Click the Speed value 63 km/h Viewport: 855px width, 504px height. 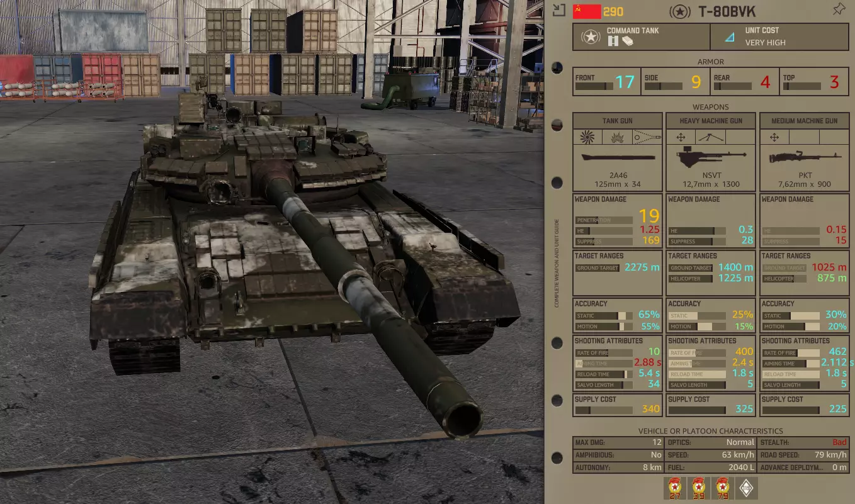coord(739,455)
